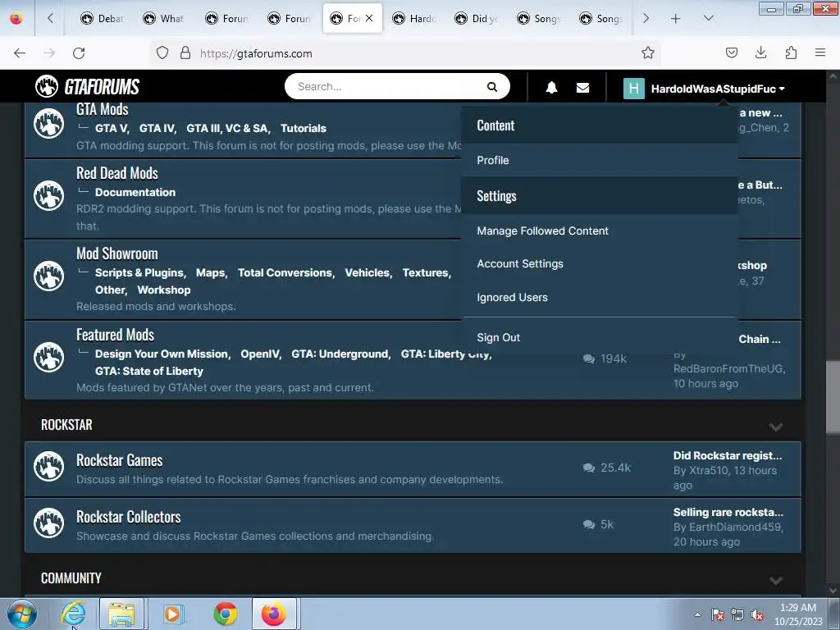Click the taskbar clock showing 1:29 AM
Viewport: 840px width, 630px height.
click(x=797, y=614)
